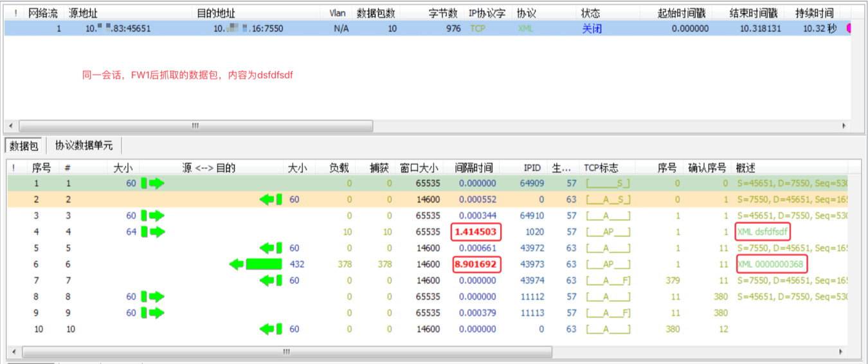Click the 概述 column header in packet list
The image size is (868, 364).
(746, 168)
